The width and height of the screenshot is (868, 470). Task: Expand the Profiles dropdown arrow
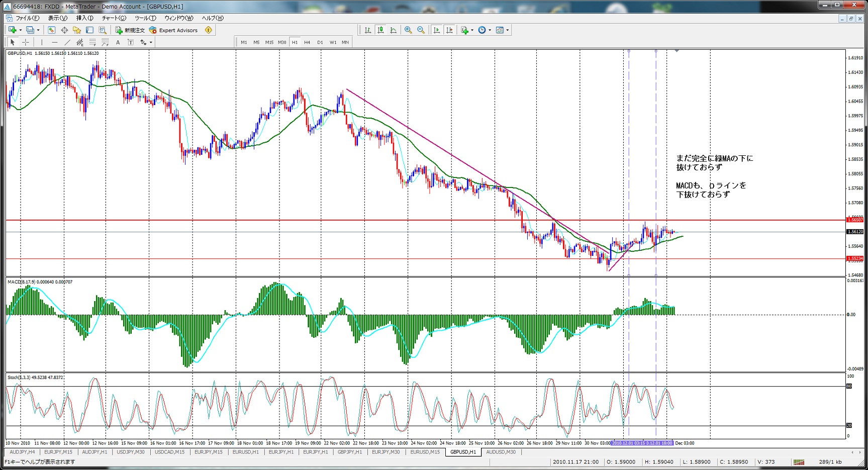[38, 30]
